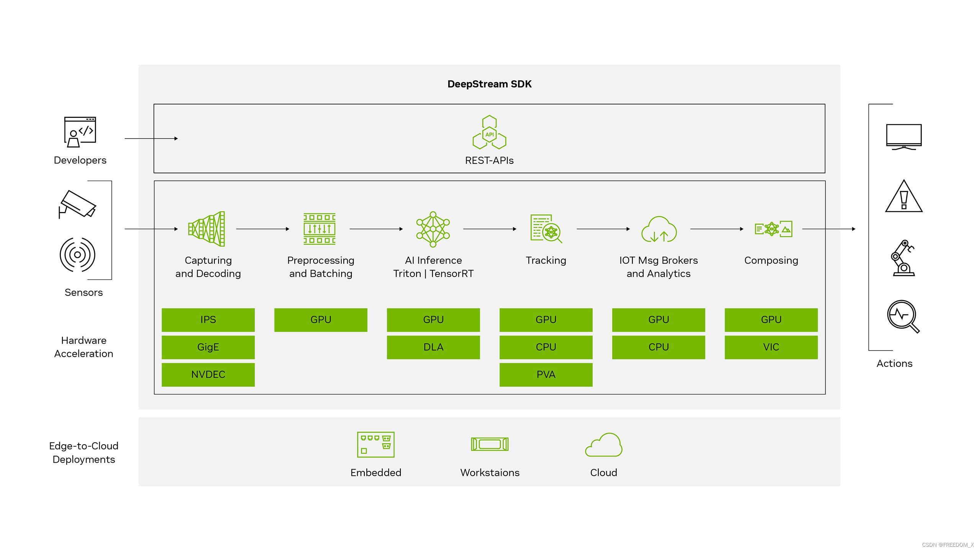Viewport: 980px width, 551px height.
Task: Click the Workstaions server icon
Action: click(x=489, y=444)
